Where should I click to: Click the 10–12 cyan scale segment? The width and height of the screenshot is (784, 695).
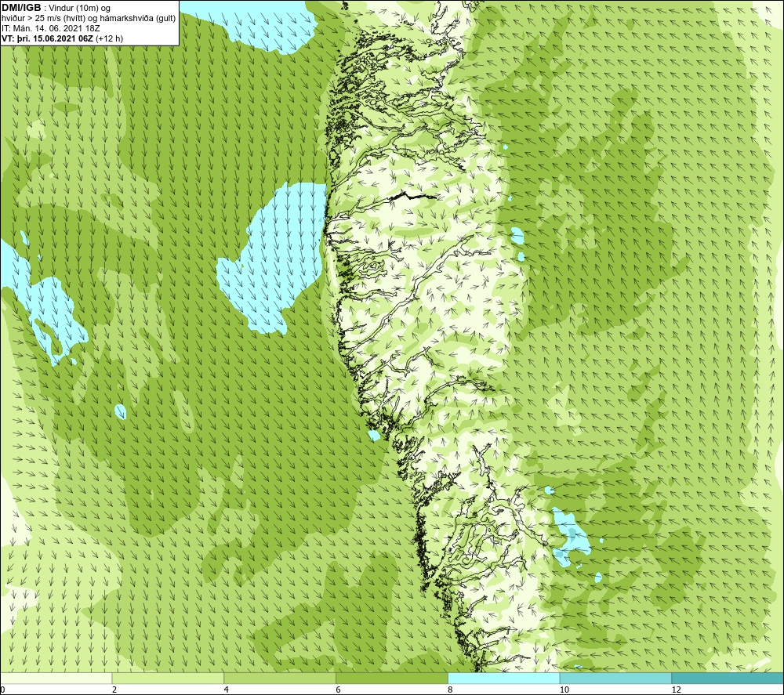pyautogui.click(x=616, y=678)
